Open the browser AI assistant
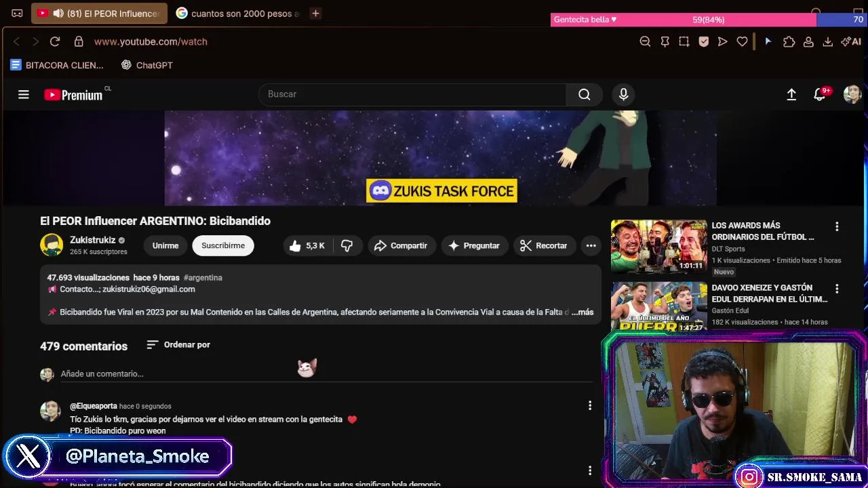This screenshot has width=868, height=488. (x=851, y=41)
